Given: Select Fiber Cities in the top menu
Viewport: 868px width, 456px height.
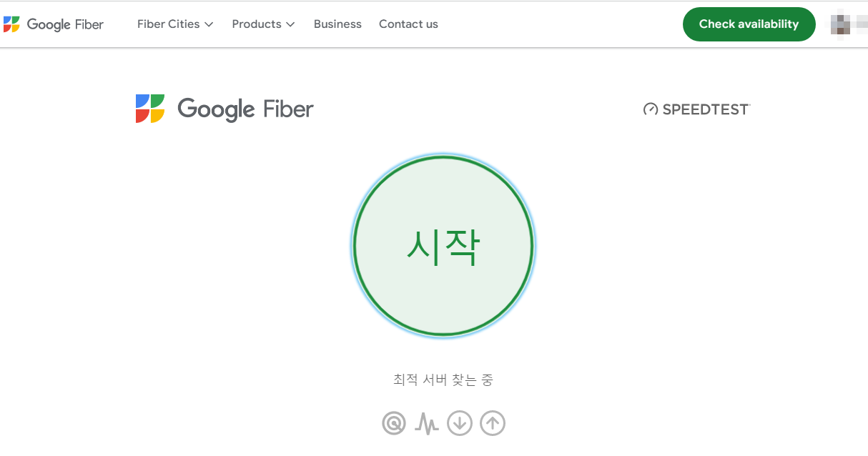Looking at the screenshot, I should tap(169, 24).
